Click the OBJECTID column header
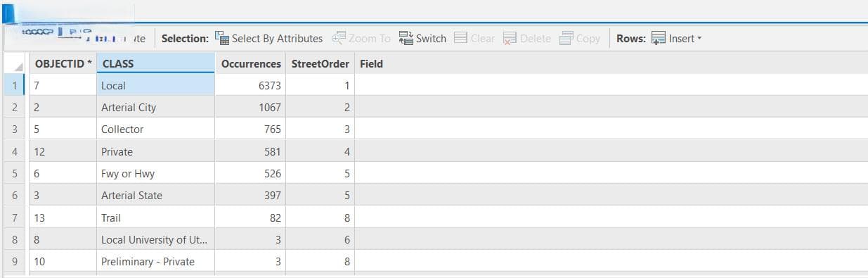The image size is (868, 278). click(63, 63)
